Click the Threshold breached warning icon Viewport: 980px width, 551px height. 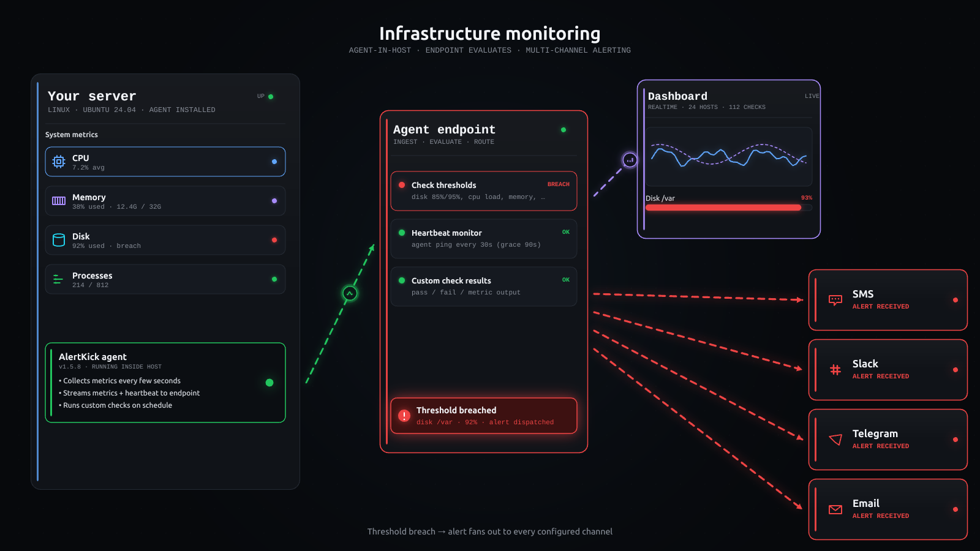click(404, 416)
